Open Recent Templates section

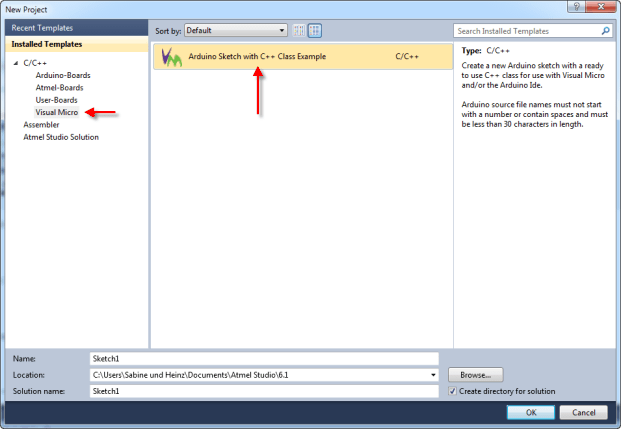click(x=76, y=28)
